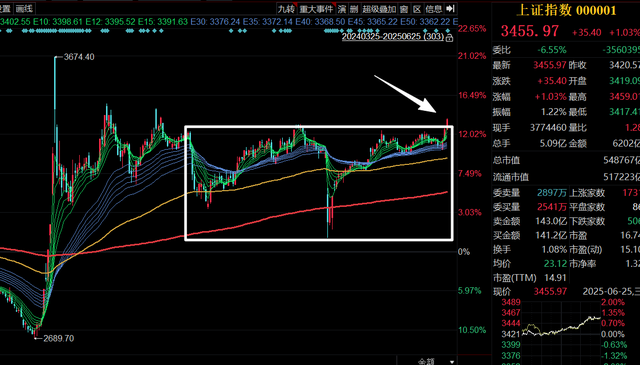The image size is (640, 365).
Task: Click the 20240325-20250625 date range link
Action: (392, 36)
